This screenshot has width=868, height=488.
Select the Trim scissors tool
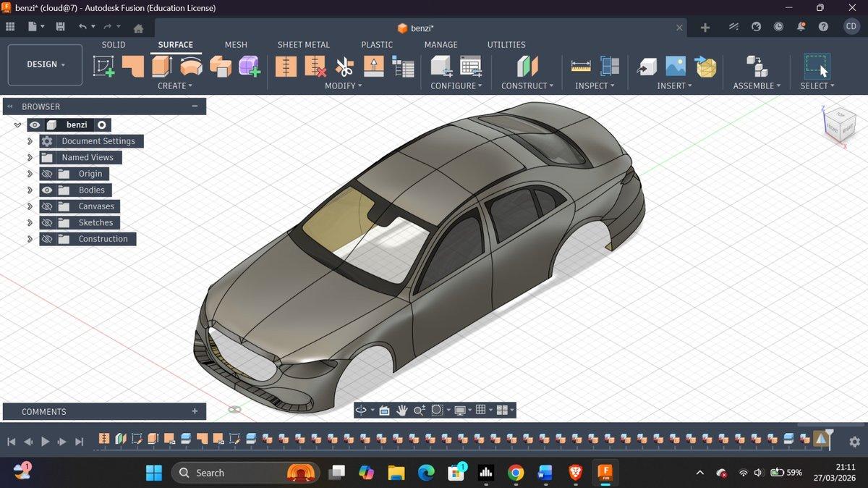coord(345,67)
